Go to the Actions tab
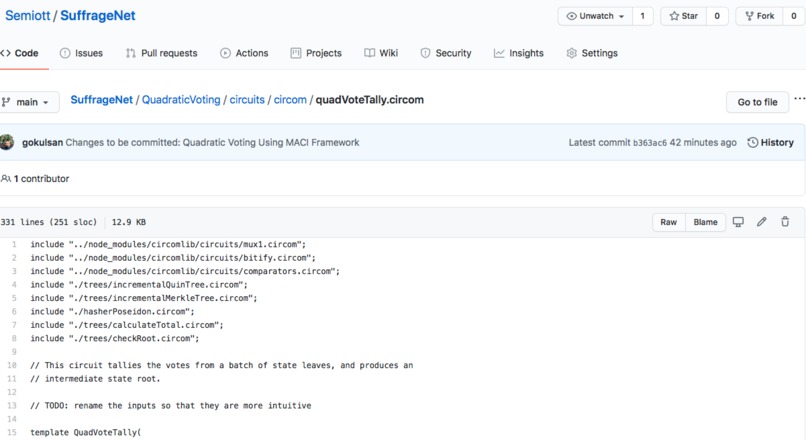This screenshot has height=440, width=806. coord(244,53)
